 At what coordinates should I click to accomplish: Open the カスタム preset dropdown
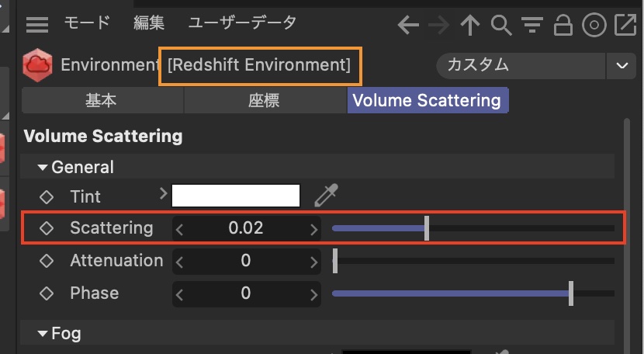[621, 65]
